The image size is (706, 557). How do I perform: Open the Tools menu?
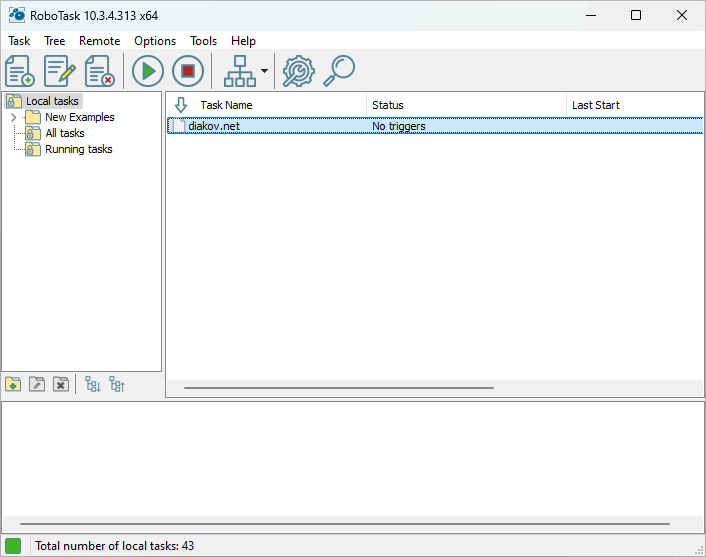[204, 41]
